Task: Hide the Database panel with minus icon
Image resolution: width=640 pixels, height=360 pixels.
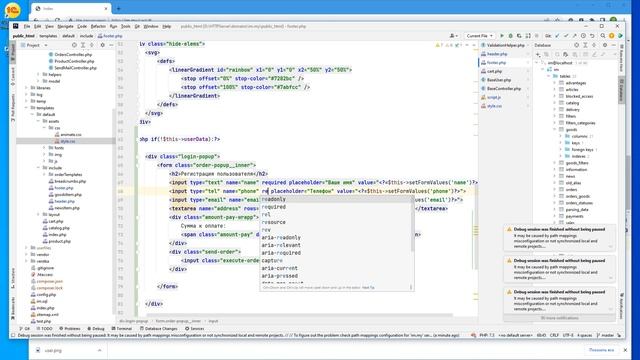Action: click(x=613, y=45)
